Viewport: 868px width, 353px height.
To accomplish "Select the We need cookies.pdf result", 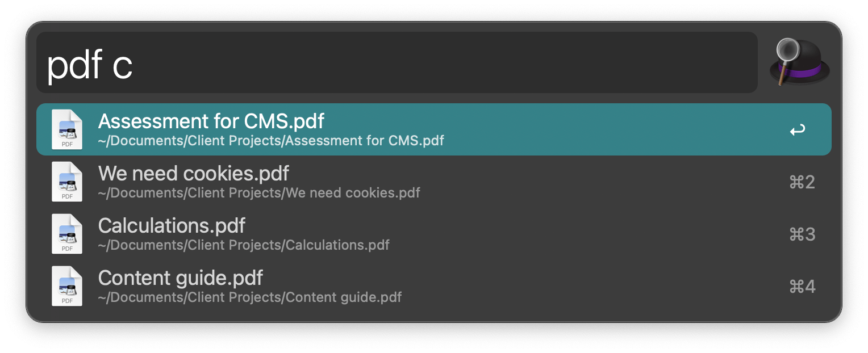I will tap(193, 174).
